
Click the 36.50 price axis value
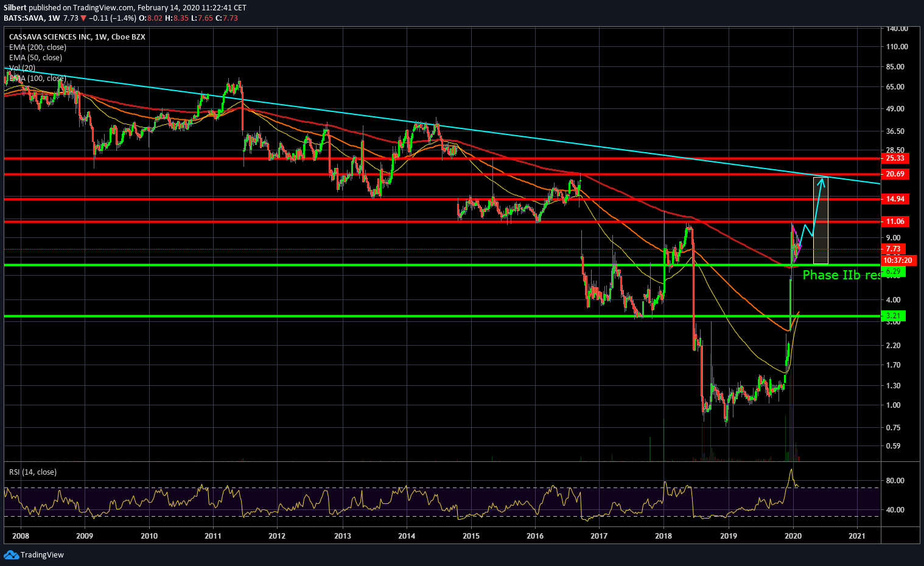click(x=895, y=131)
